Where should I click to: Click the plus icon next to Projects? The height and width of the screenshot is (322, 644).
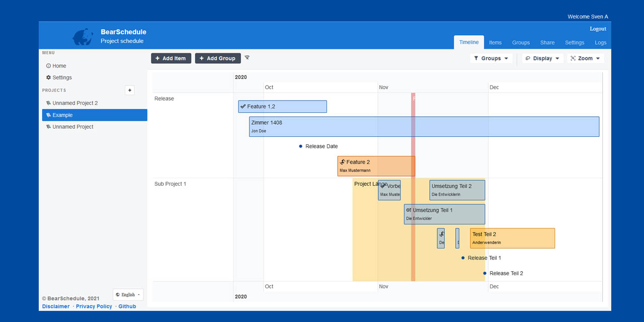(130, 90)
